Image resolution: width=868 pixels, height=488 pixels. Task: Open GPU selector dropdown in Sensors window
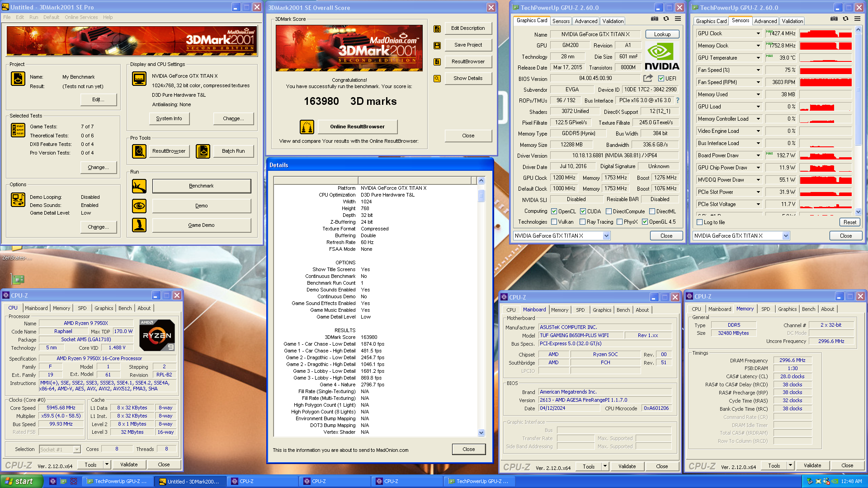tap(786, 236)
